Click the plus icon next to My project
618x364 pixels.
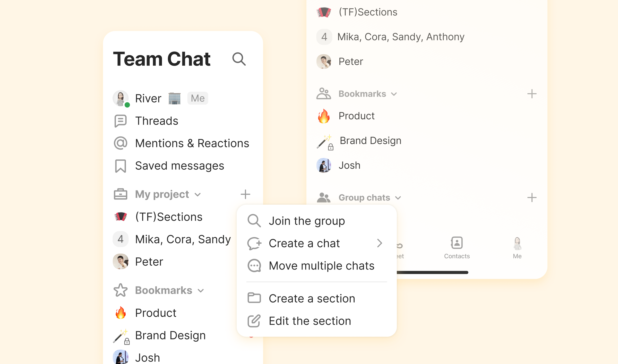click(245, 194)
